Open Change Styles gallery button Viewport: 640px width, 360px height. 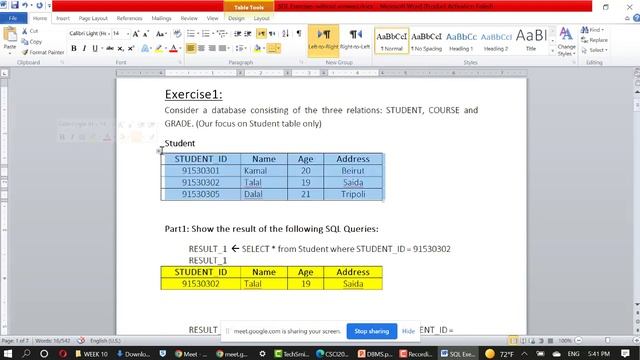coord(566,42)
